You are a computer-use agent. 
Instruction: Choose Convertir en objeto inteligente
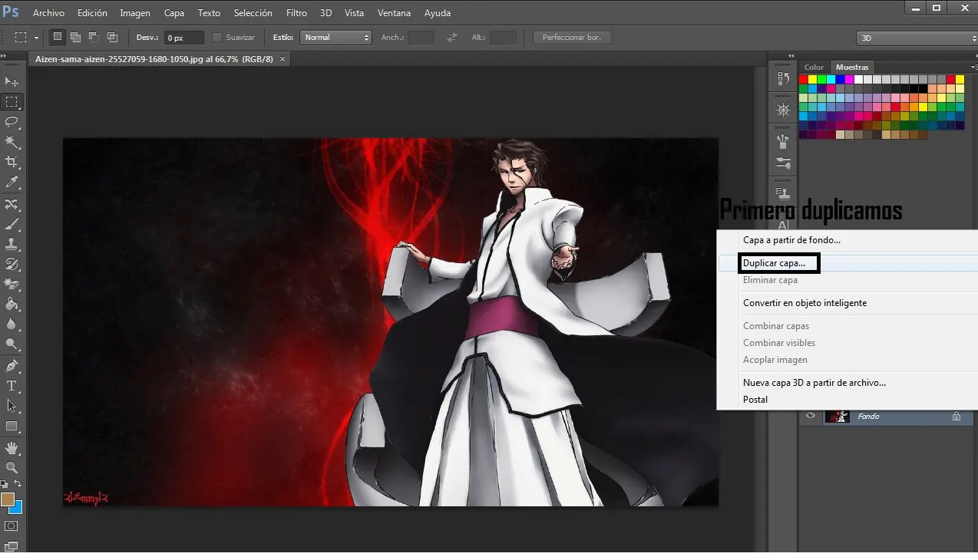(805, 303)
